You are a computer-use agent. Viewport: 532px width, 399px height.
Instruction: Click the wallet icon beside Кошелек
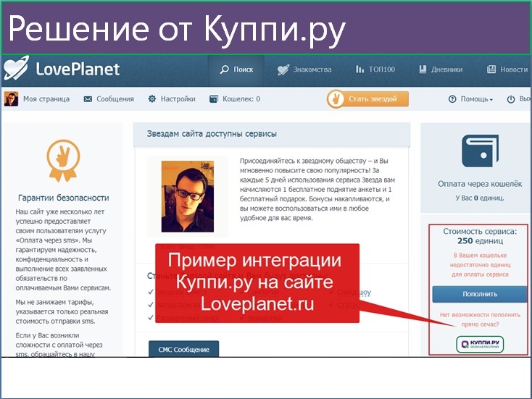[214, 99]
